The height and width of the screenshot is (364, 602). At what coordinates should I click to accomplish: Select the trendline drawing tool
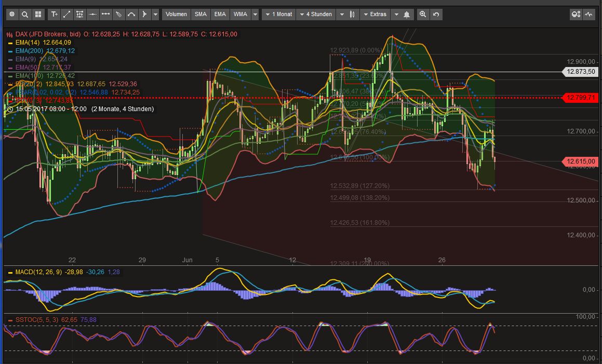(66, 14)
